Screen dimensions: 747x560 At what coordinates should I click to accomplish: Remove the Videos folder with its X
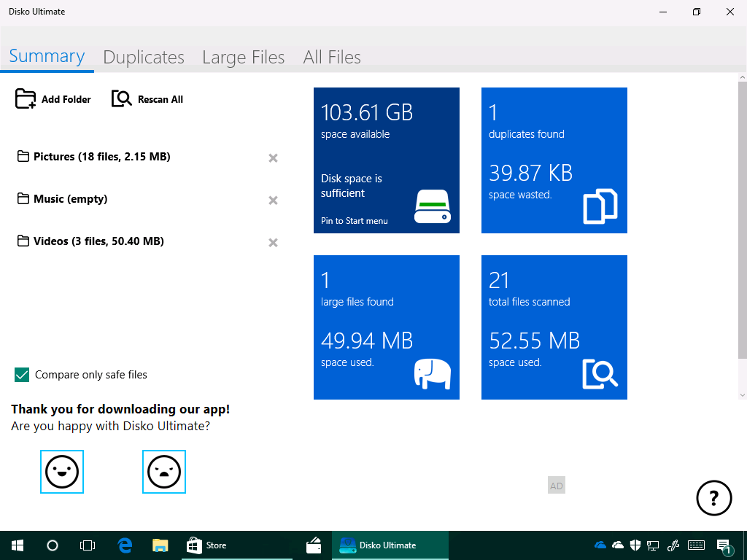(x=273, y=243)
